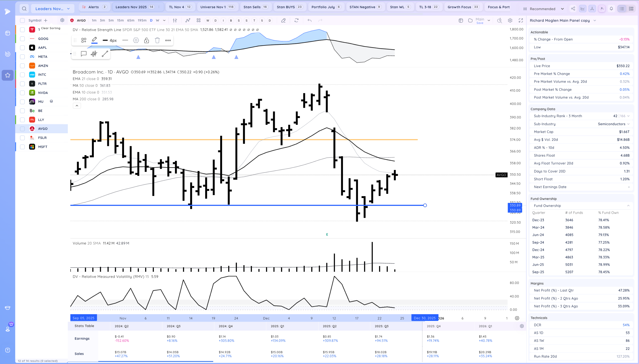Image resolution: width=639 pixels, height=364 pixels.
Task: Collapse the Fund Ownership section
Action: [x=628, y=206]
